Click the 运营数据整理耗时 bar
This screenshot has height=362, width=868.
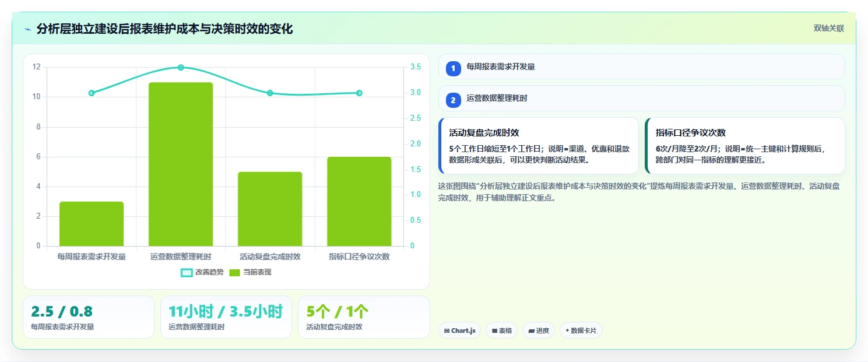coord(181,164)
